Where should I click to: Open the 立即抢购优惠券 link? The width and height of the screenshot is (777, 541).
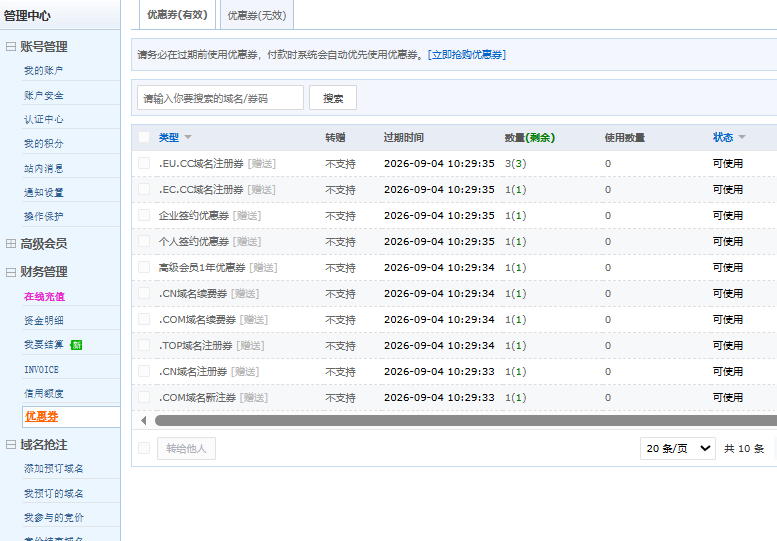[x=467, y=54]
